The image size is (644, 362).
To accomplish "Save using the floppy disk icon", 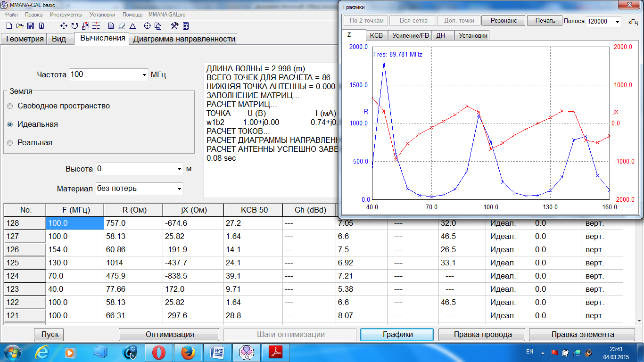I will (30, 26).
